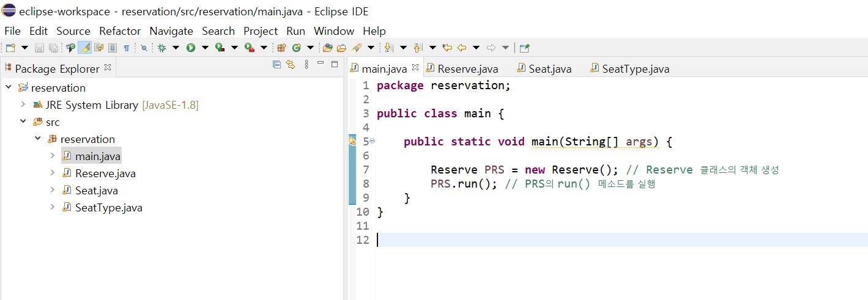Screen dimensions: 868x300
Task: Expand the Reserve.java tree node arrow
Action: tap(52, 173)
